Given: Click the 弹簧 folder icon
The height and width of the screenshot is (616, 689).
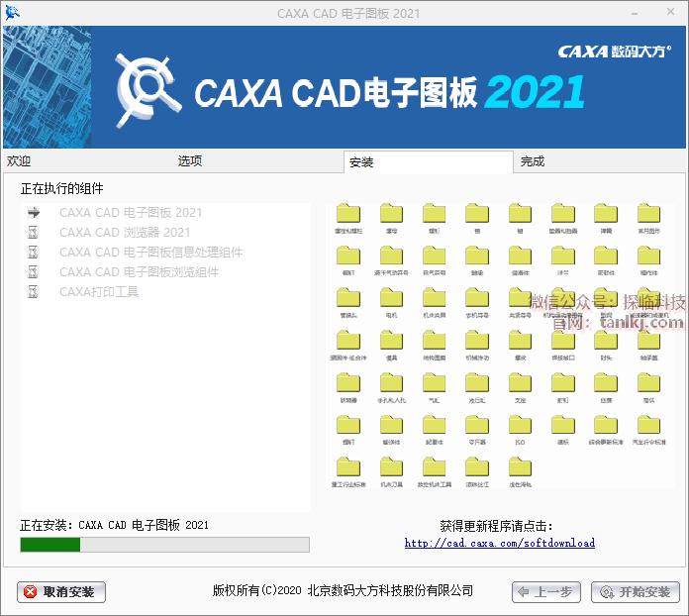Looking at the screenshot, I should 606,214.
